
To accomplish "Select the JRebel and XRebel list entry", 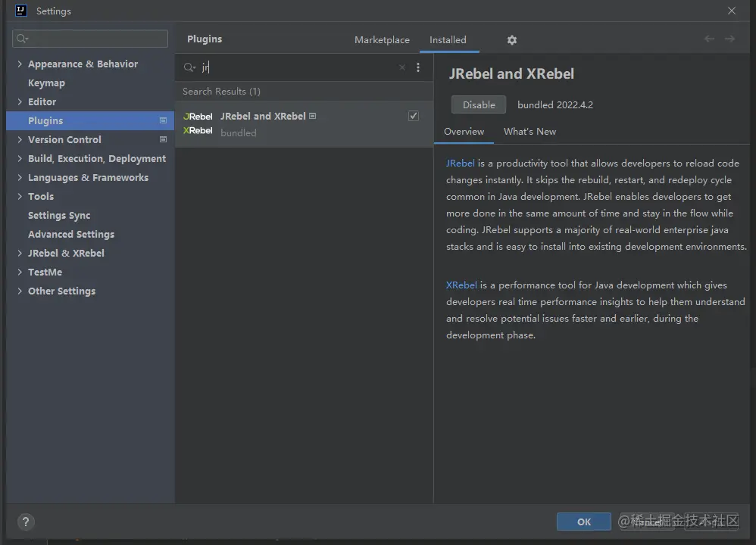I will pyautogui.click(x=304, y=124).
